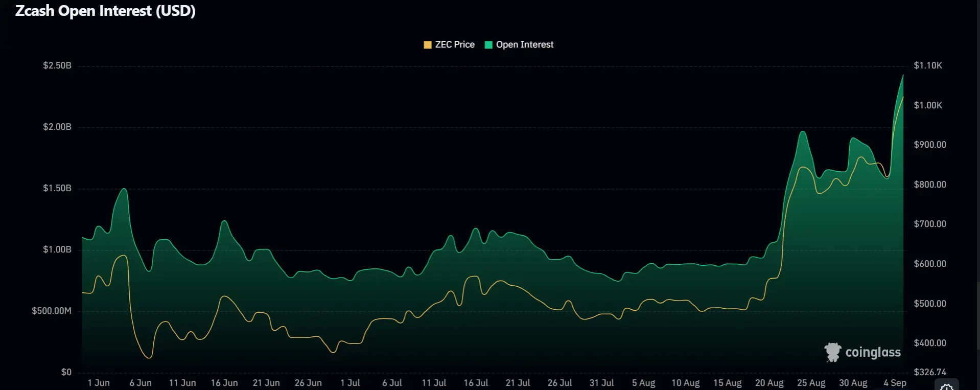
Task: Select the $1.50B axis label
Action: [57, 188]
